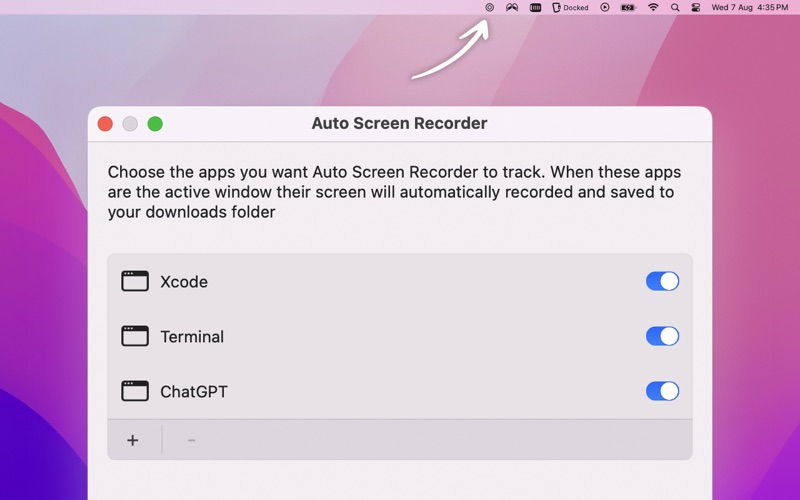This screenshot has width=800, height=500.
Task: Open the battery status menu
Action: pos(628,8)
